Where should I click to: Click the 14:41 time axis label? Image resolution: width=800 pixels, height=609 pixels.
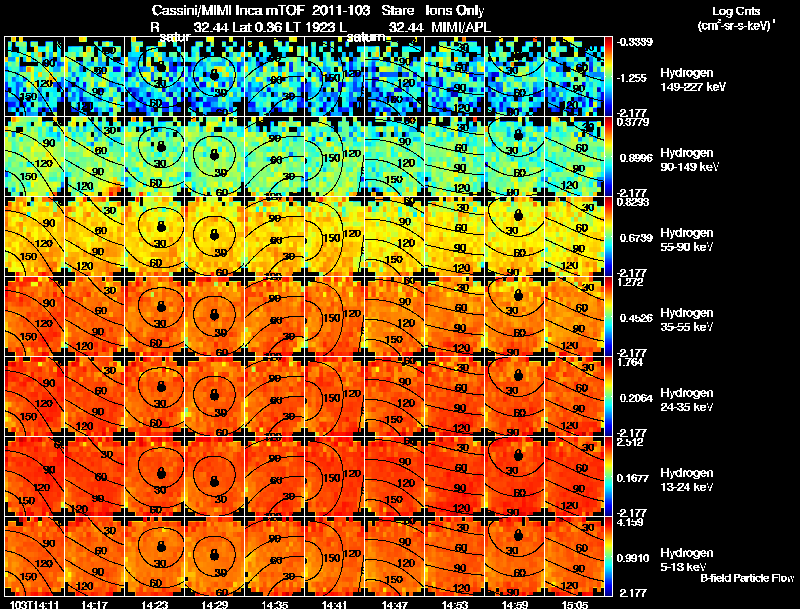point(335,604)
